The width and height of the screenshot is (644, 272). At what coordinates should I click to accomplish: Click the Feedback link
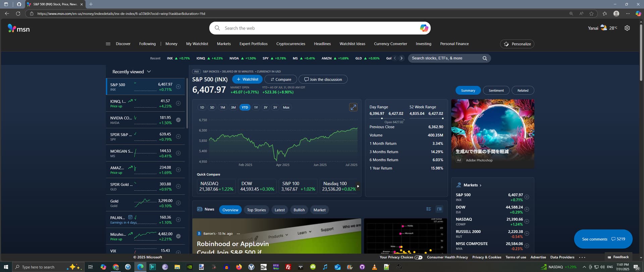coord(618,257)
